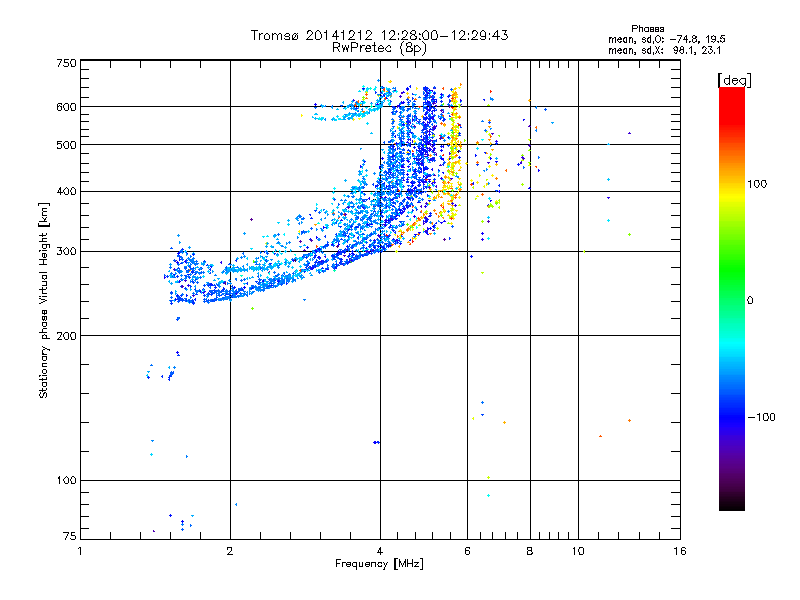Click the x-axis '8' tick label
Image resolution: width=800 pixels, height=600 pixels.
pyautogui.click(x=530, y=551)
